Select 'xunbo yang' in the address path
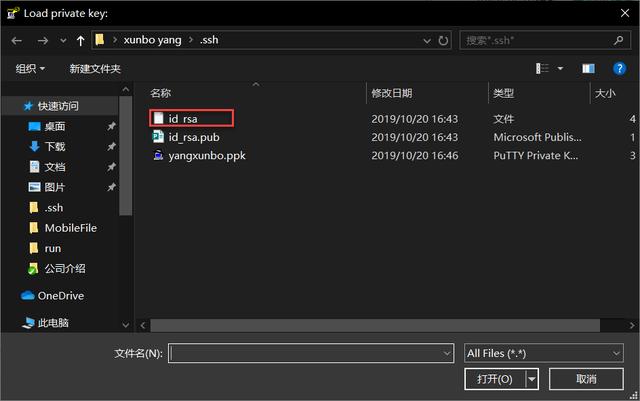The width and height of the screenshot is (640, 401). pyautogui.click(x=152, y=40)
